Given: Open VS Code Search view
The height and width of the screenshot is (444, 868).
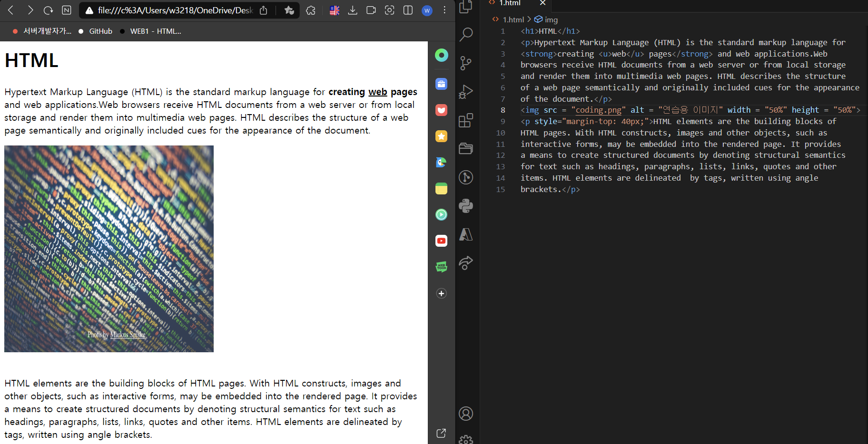Looking at the screenshot, I should 466,34.
